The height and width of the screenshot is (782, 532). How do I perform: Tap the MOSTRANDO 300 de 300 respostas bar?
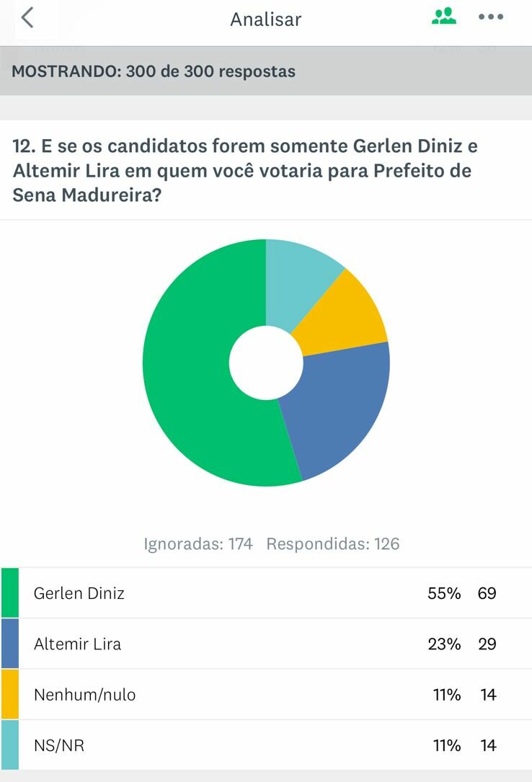click(x=265, y=71)
